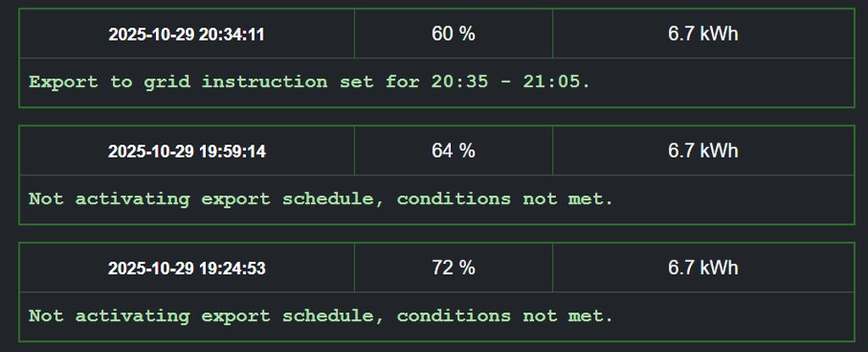This screenshot has height=352, width=868.
Task: Click 6.7 kWh in the 19:24:53 entry
Action: 703,268
